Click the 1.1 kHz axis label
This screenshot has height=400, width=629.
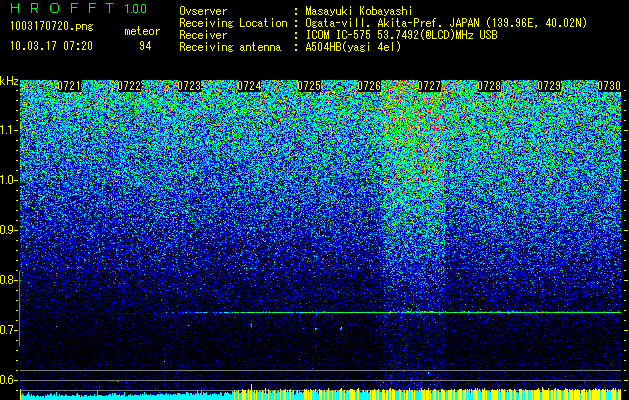pos(9,130)
